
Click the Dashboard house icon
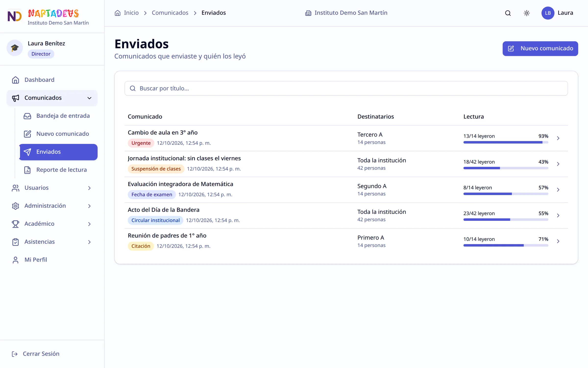(15, 80)
